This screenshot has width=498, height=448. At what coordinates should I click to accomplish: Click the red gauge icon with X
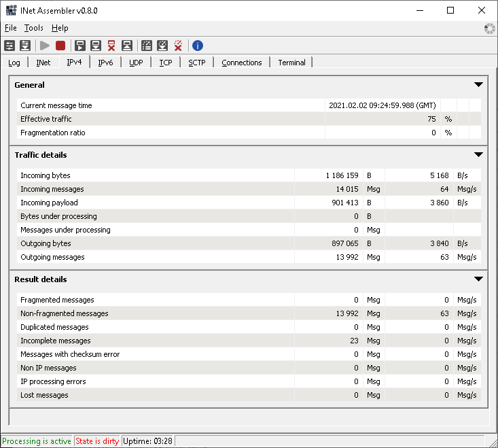pos(178,46)
